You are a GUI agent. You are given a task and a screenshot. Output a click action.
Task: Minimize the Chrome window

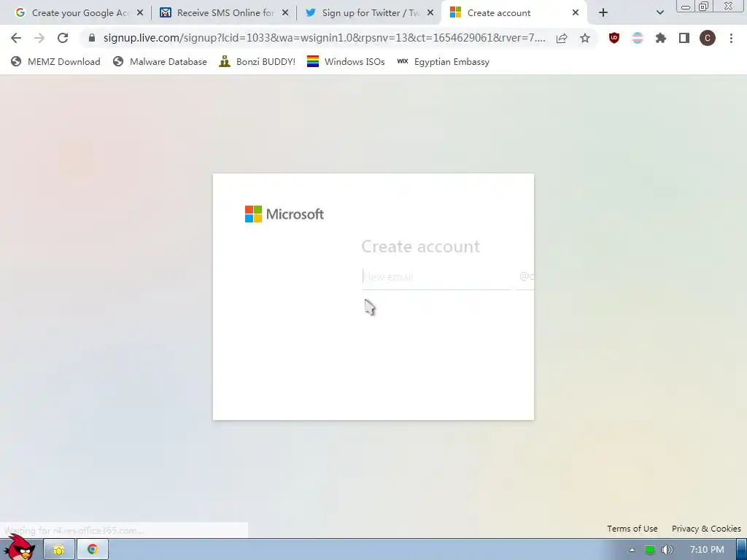coord(686,6)
